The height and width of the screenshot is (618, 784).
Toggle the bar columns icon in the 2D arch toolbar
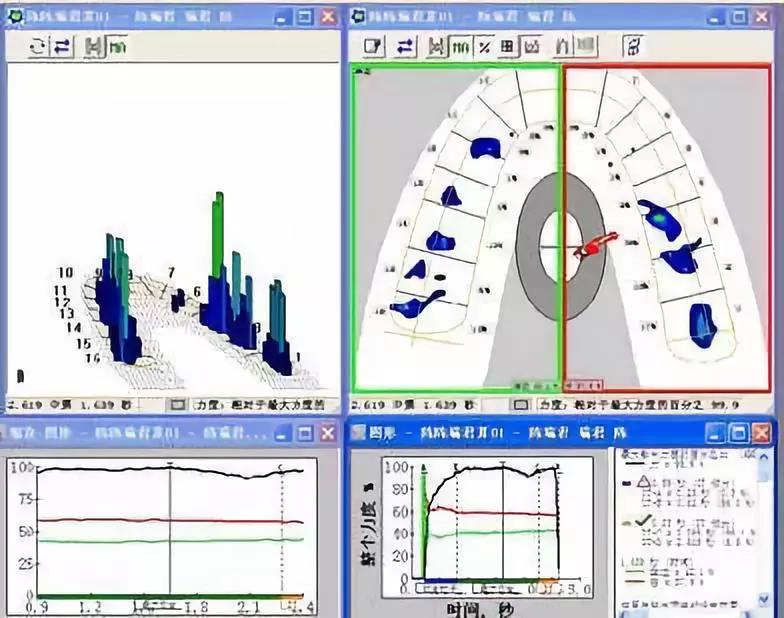point(461,46)
